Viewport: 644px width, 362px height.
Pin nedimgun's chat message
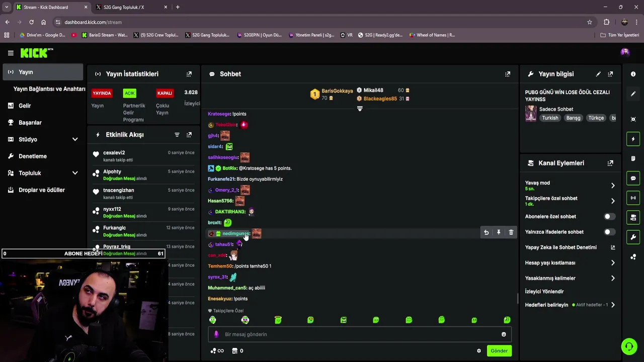(499, 232)
